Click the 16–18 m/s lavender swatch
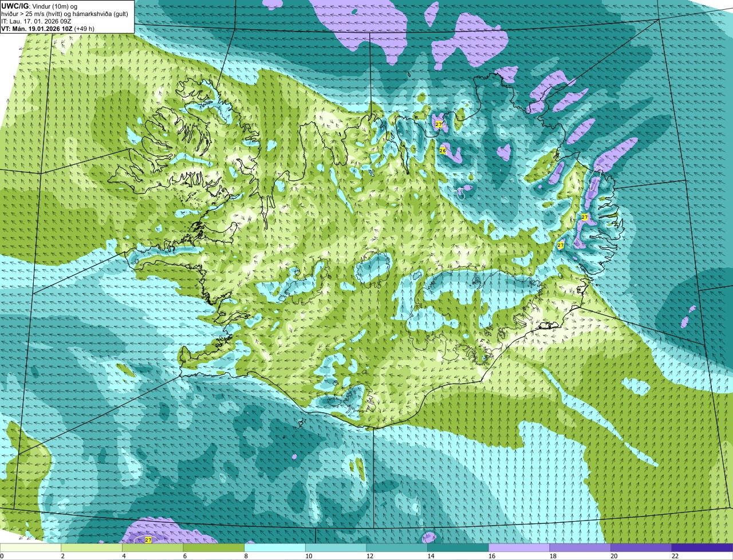The image size is (733, 560). click(x=519, y=548)
